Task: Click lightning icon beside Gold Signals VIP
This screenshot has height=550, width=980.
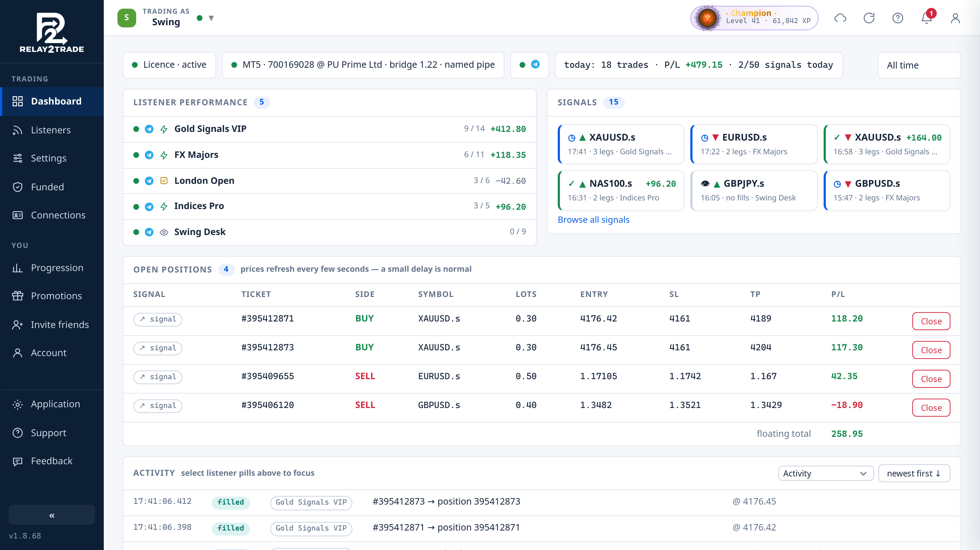Action: [164, 129]
